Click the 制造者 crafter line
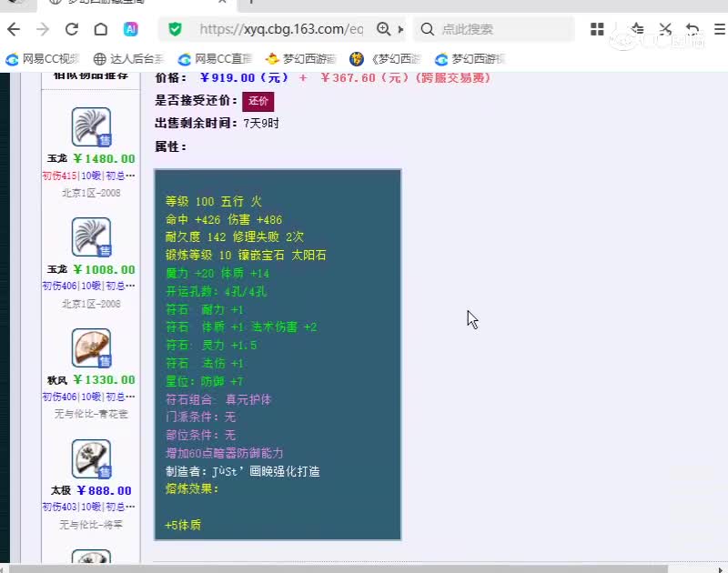This screenshot has height=573, width=728. (x=242, y=471)
